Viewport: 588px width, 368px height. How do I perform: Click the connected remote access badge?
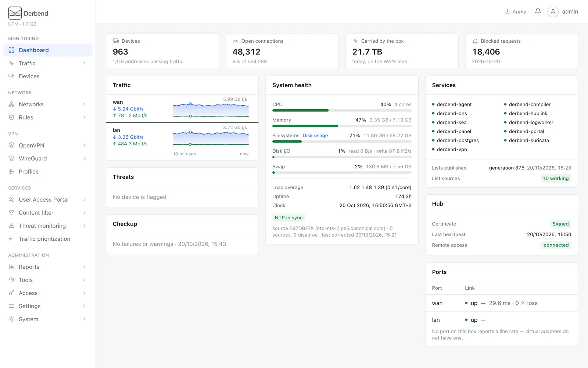click(x=556, y=245)
